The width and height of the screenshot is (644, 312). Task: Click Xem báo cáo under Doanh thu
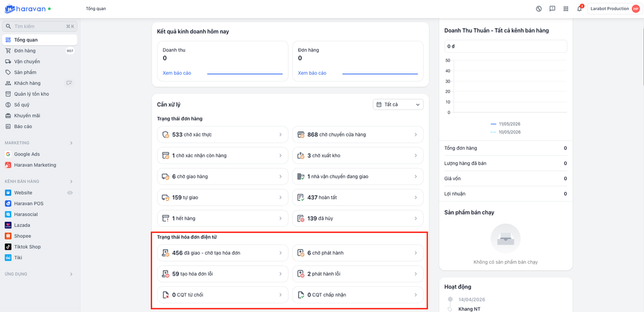177,73
